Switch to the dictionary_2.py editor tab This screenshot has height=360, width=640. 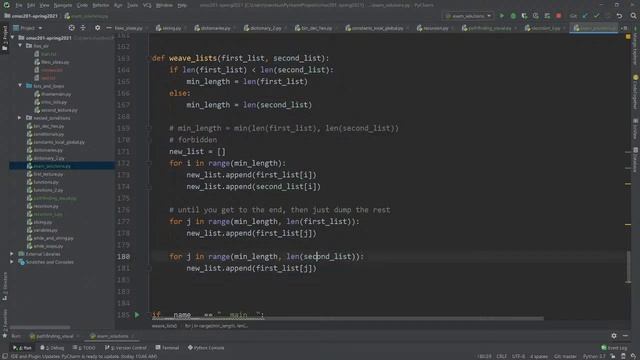(263, 28)
